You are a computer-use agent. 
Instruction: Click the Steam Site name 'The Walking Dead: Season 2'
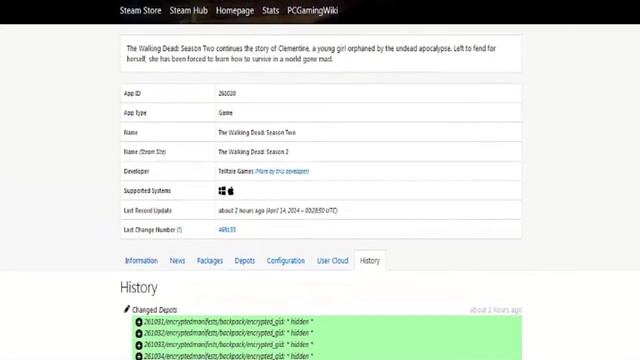[x=253, y=152]
